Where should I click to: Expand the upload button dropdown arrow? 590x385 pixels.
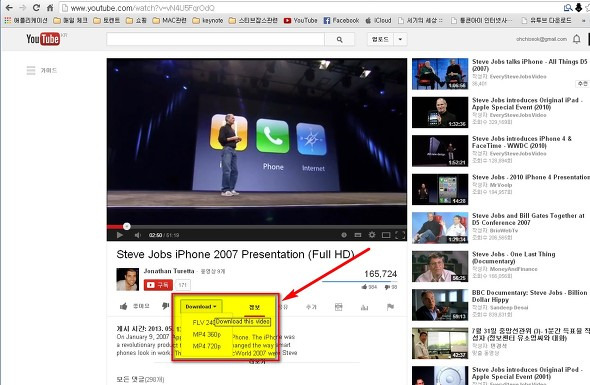400,39
